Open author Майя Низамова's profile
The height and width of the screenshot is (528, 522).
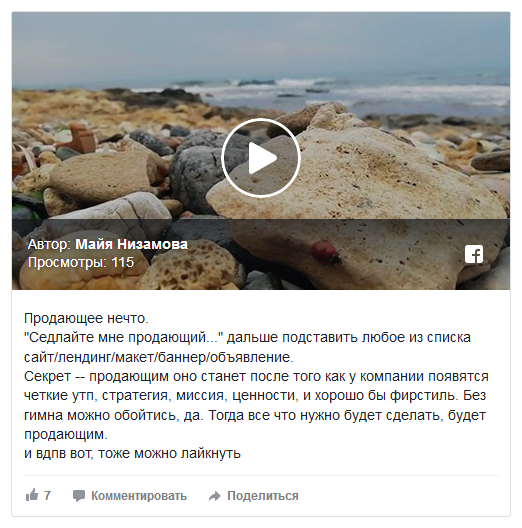(x=131, y=244)
